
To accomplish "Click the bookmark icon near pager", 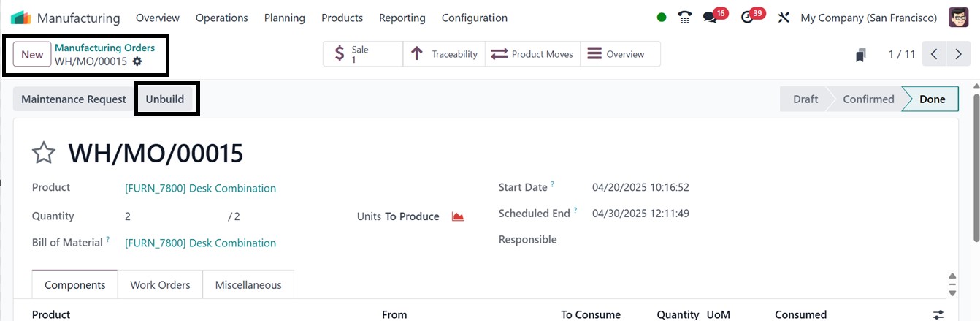I will point(861,55).
